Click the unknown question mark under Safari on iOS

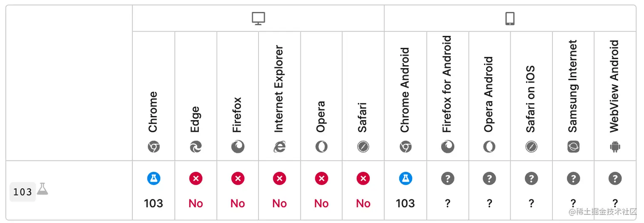tap(531, 178)
